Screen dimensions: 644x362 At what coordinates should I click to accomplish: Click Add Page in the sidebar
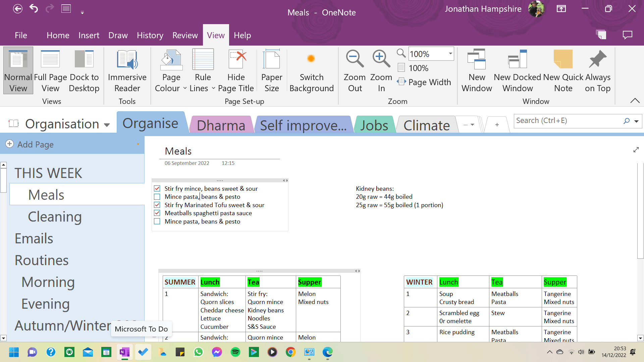click(x=35, y=144)
